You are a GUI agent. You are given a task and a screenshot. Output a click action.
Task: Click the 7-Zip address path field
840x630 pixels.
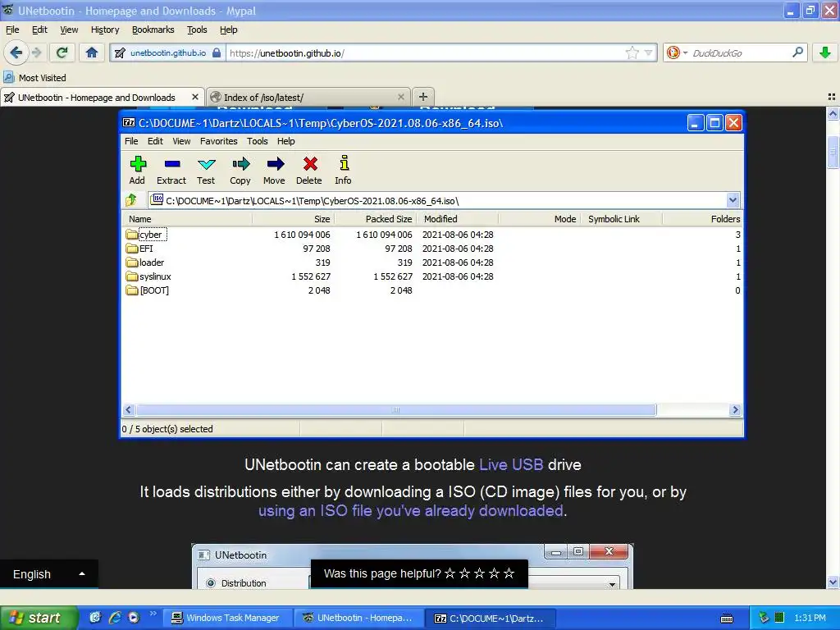(438, 200)
